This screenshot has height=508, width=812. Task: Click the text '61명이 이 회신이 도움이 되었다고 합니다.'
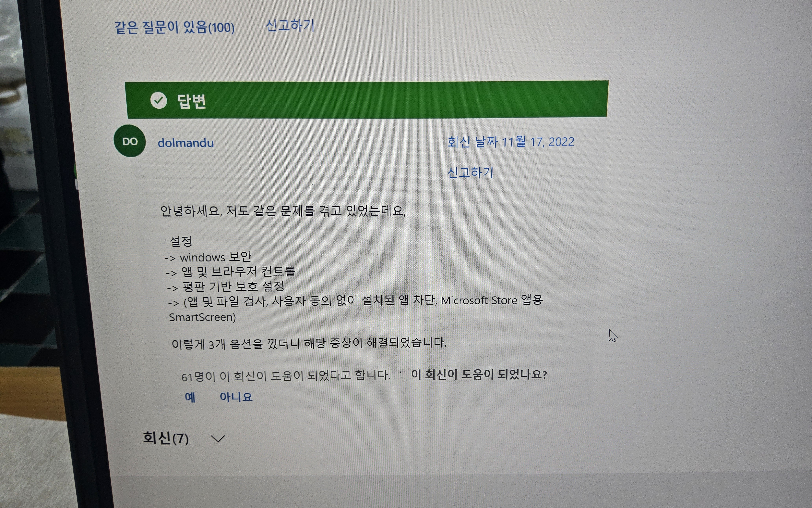point(286,376)
